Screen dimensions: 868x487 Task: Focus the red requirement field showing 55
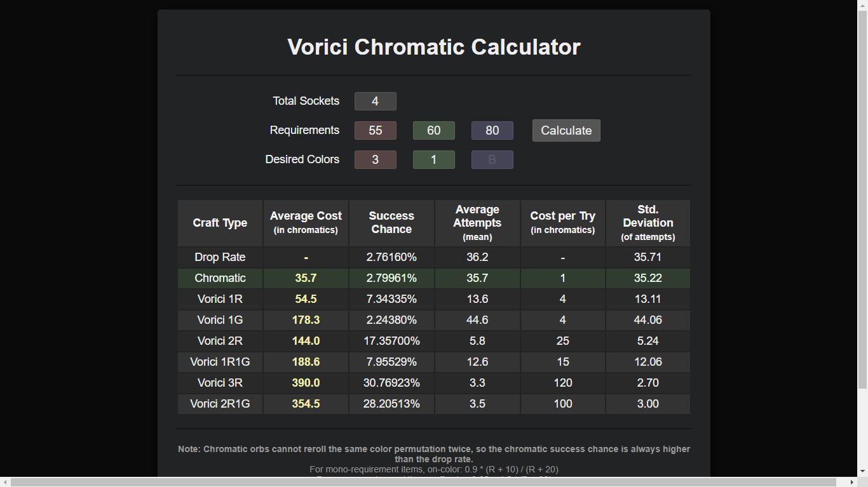[x=376, y=131]
